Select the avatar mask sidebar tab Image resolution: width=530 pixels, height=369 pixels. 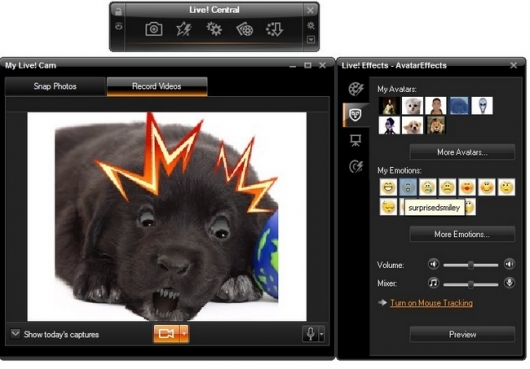pyautogui.click(x=356, y=115)
